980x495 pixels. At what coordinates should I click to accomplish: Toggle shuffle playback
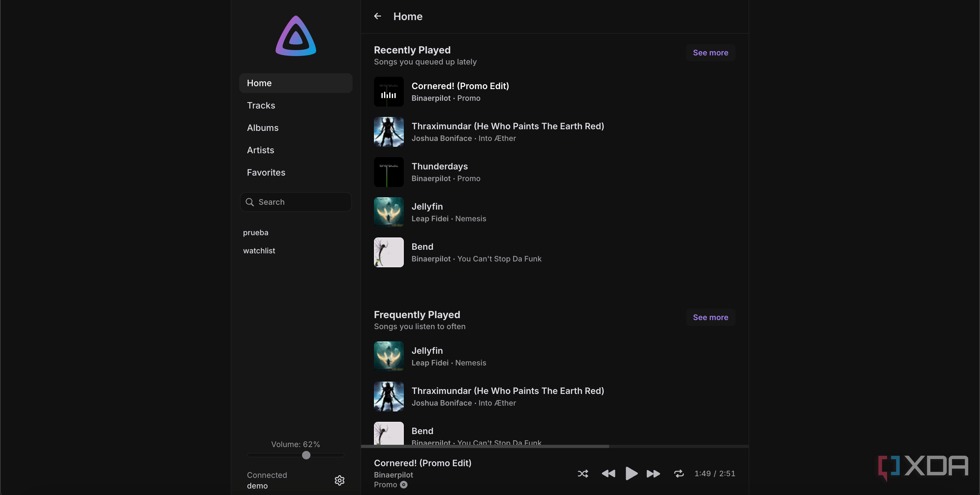583,473
